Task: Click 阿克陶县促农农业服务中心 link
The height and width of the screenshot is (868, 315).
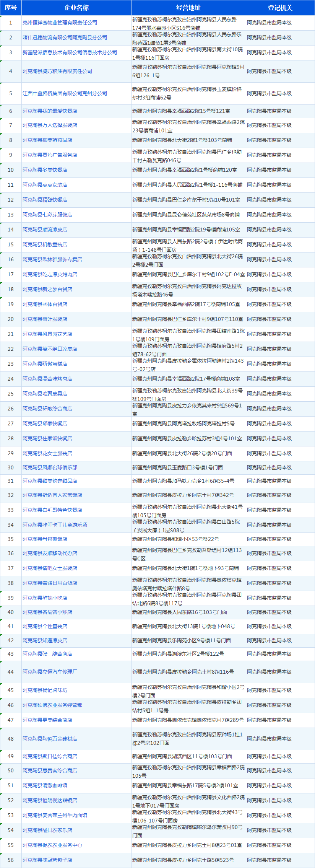Action: [52, 845]
